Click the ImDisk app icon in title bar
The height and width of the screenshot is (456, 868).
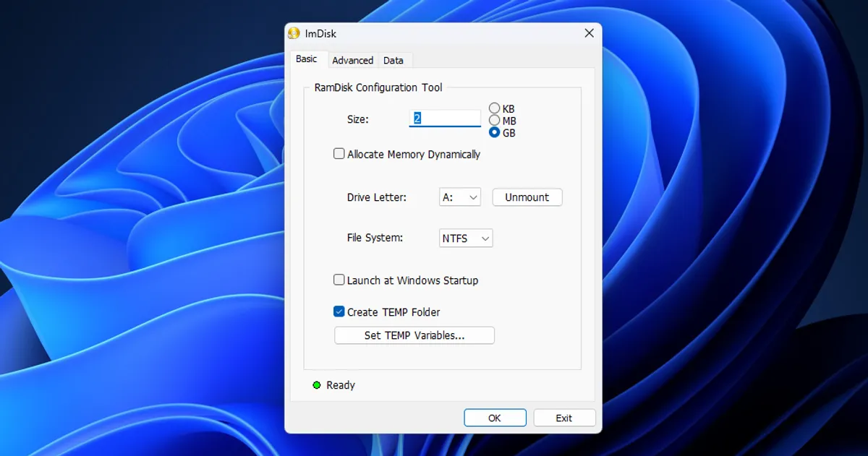(294, 33)
